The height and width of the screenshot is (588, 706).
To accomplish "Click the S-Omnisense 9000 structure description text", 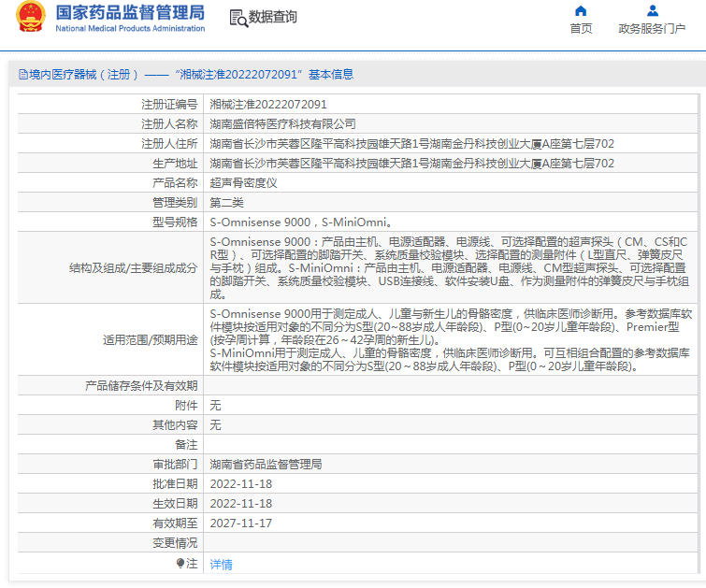I will 450,268.
